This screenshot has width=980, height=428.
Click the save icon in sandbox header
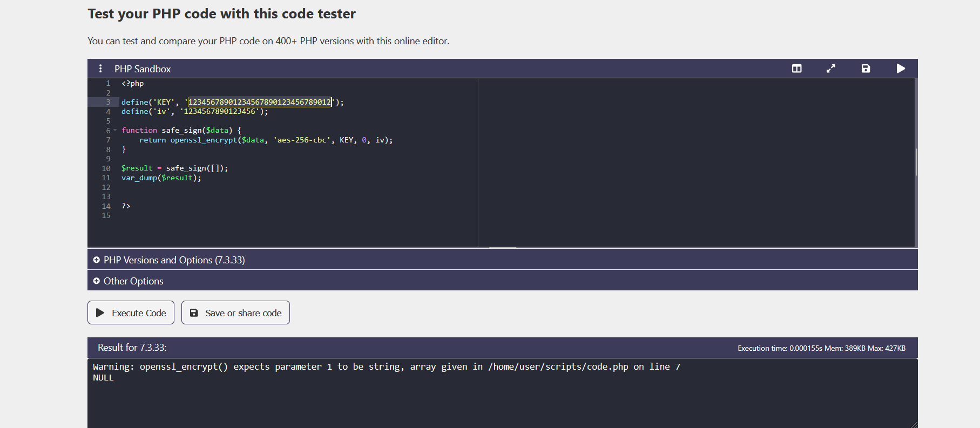866,69
